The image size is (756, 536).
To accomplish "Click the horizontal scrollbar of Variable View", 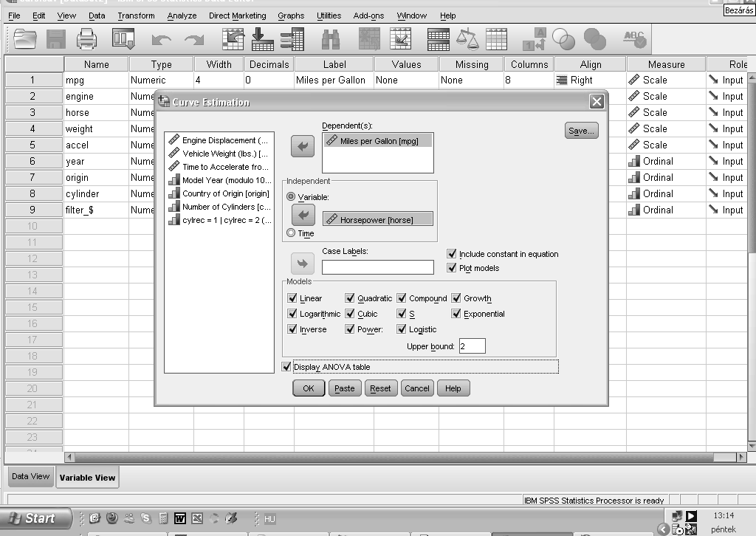I will (x=405, y=456).
